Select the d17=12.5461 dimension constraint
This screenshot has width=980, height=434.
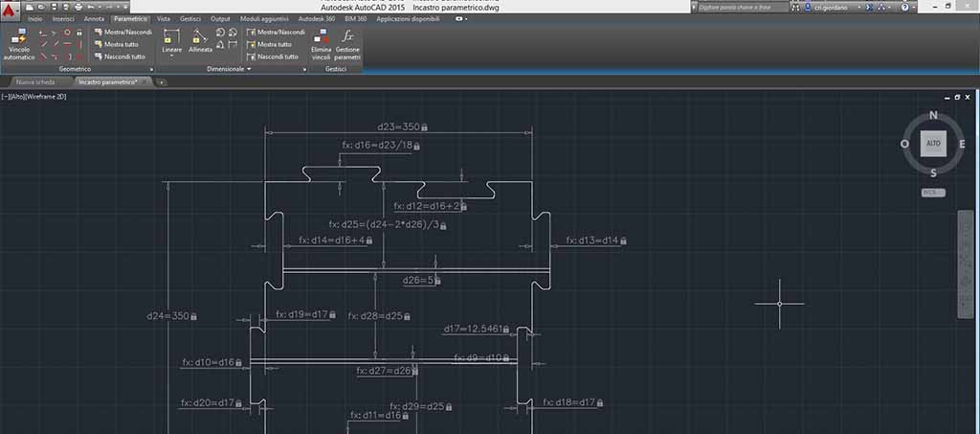477,329
